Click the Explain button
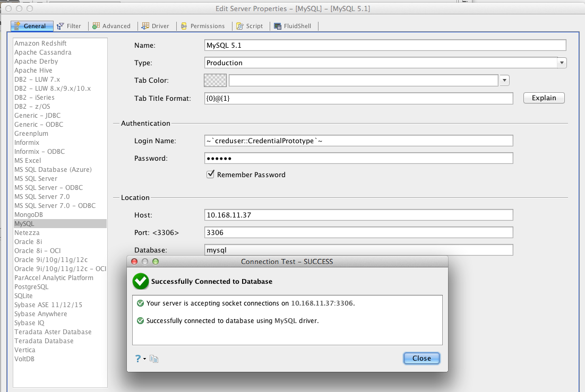Screen dimensions: 585x392 (x=544, y=98)
